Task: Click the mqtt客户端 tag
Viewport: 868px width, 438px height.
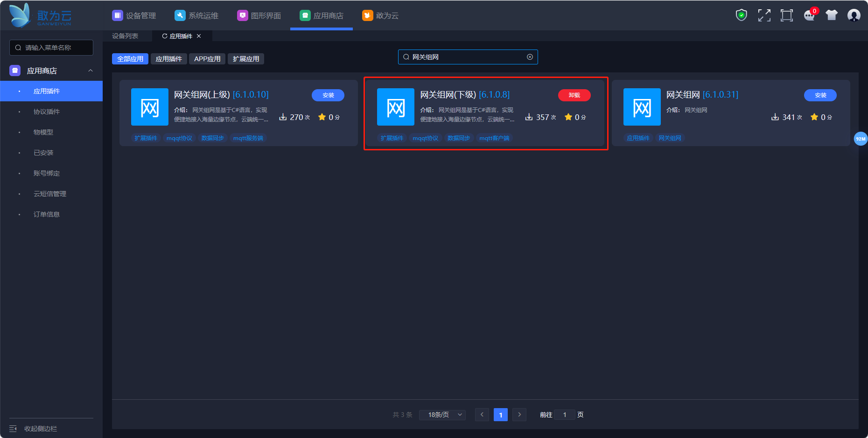Action: (494, 138)
